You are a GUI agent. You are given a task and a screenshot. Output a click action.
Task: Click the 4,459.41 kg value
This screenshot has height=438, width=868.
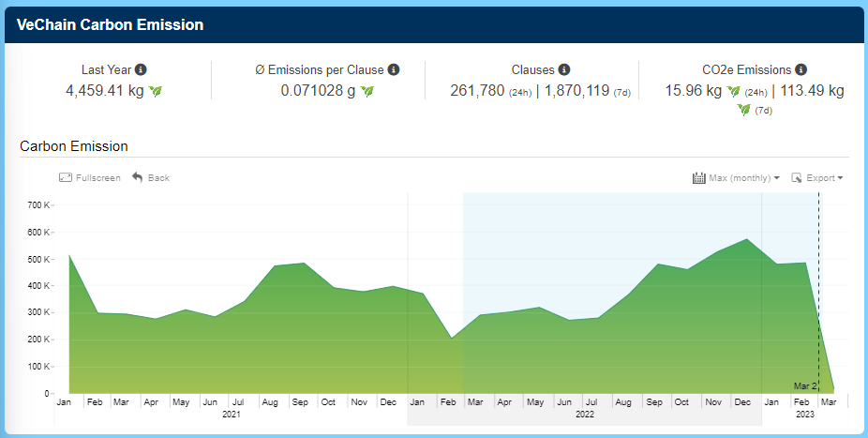pos(105,90)
